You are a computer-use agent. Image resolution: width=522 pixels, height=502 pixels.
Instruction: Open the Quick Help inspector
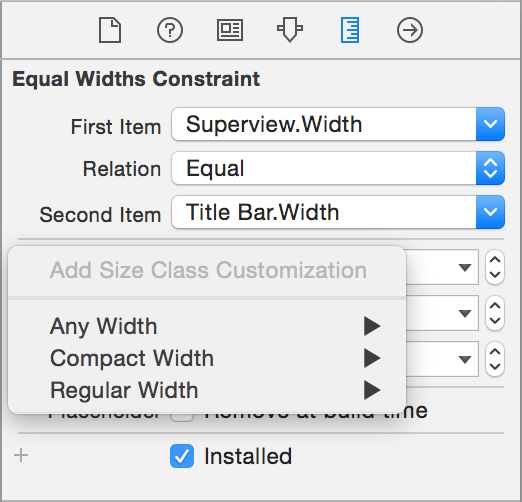[x=170, y=30]
